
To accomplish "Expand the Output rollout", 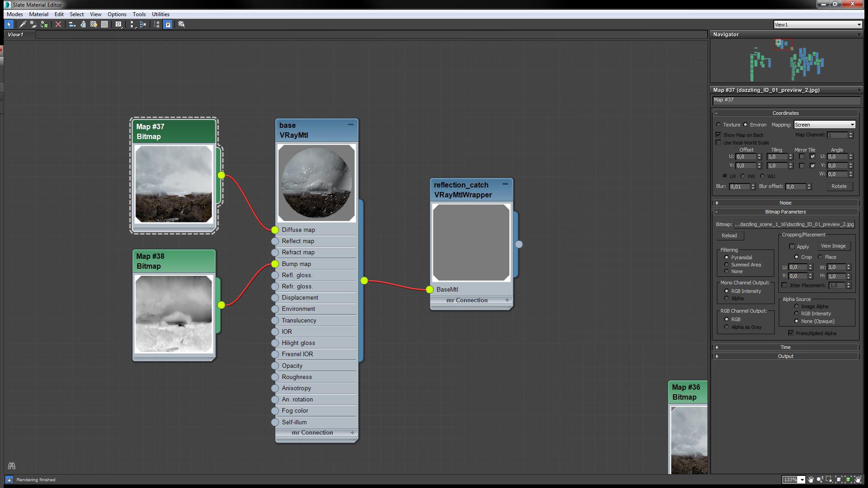I will click(x=786, y=356).
